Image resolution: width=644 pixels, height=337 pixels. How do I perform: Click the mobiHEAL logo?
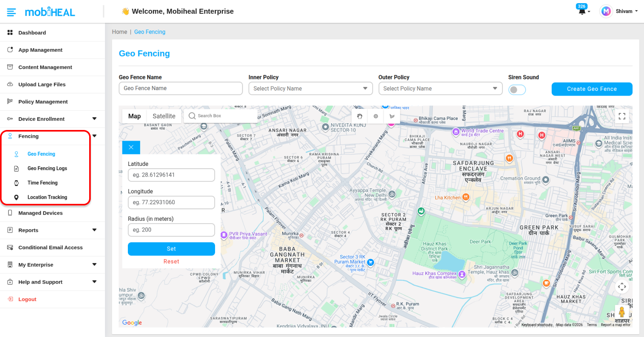tap(50, 12)
